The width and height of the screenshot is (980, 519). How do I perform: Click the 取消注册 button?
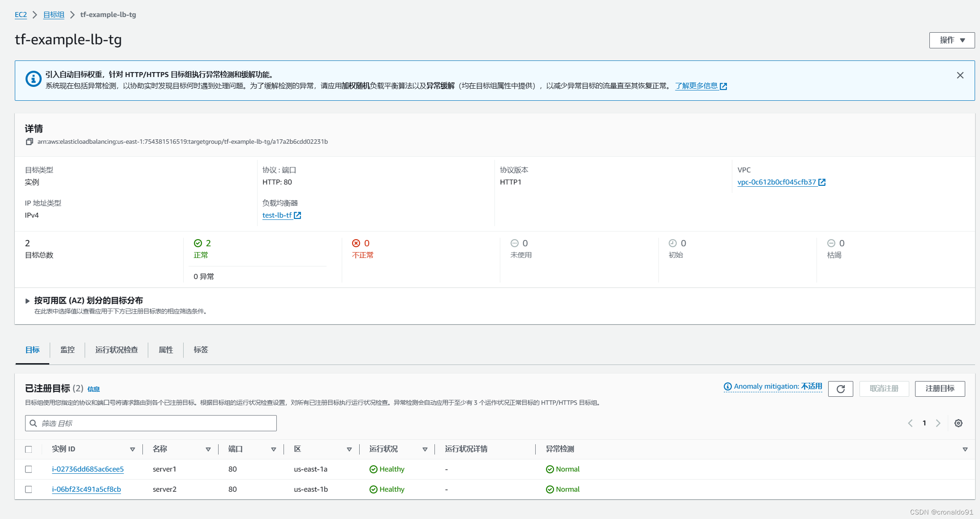[x=884, y=389]
